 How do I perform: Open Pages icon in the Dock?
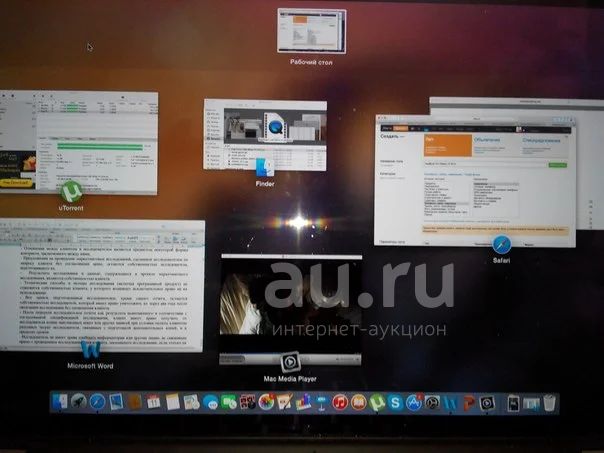(x=284, y=402)
